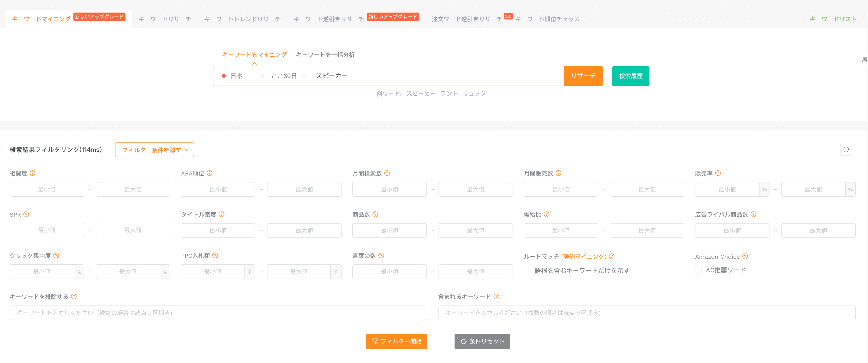Open 検索履歴 search history

pyautogui.click(x=630, y=76)
